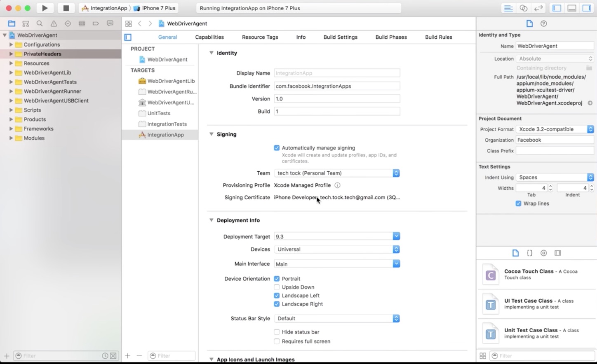Uncheck Portrait orientation

coord(277,279)
